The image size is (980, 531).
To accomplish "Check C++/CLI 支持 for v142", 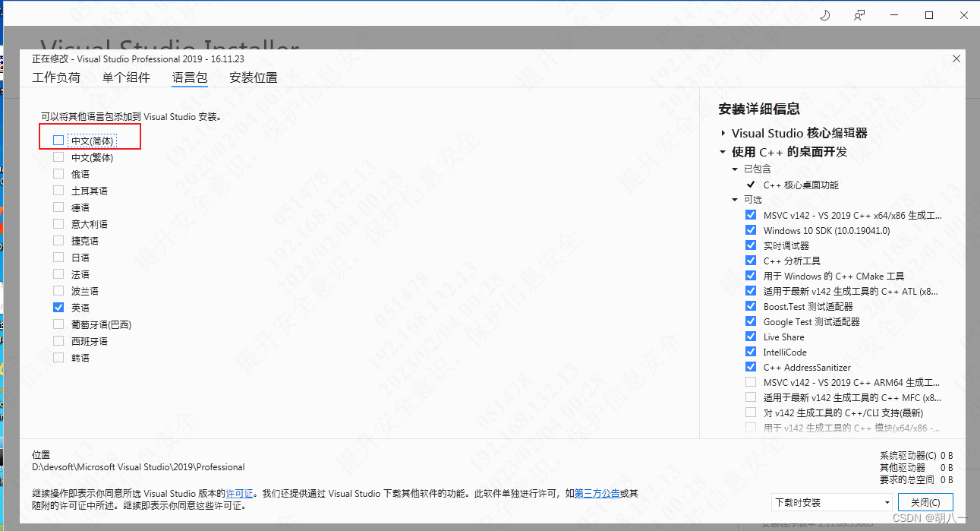I will [x=751, y=412].
